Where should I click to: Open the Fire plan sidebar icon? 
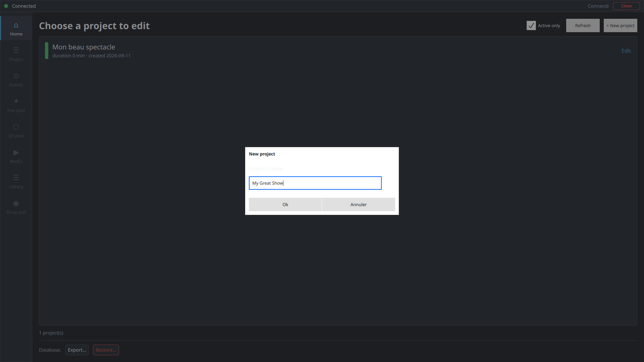point(16,105)
